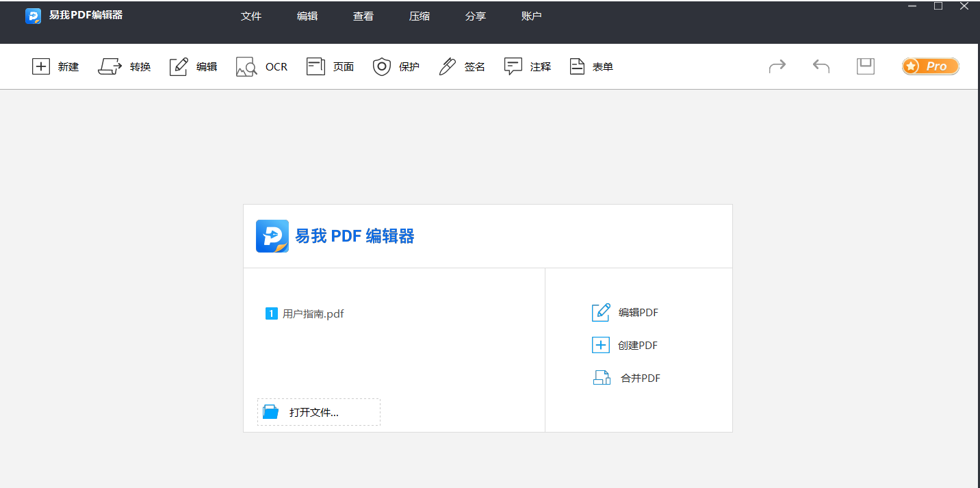Choose 合并PDF in the start panel
The width and height of the screenshot is (980, 488).
click(x=626, y=378)
